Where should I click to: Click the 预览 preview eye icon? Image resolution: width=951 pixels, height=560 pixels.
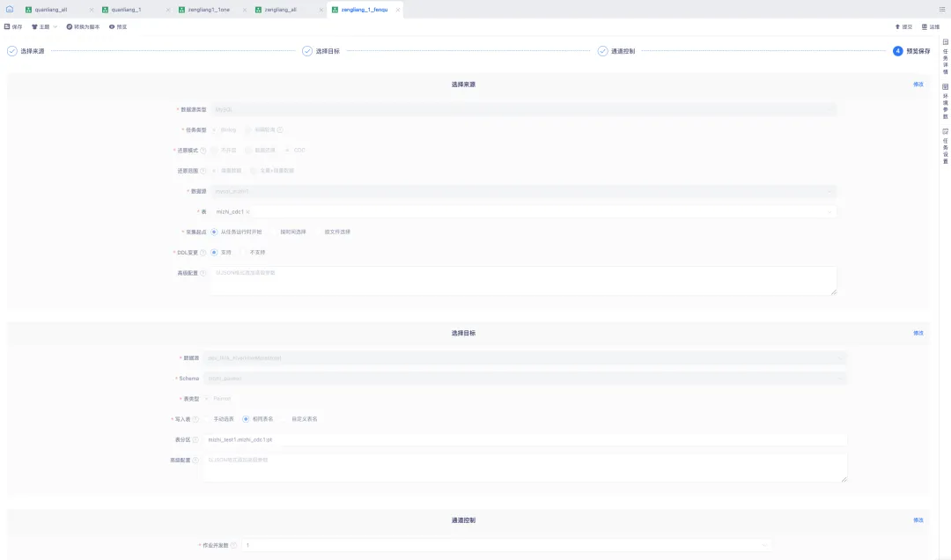click(112, 27)
